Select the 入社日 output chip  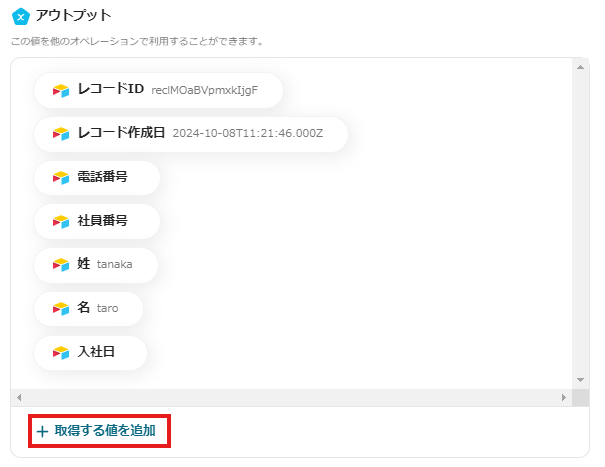coord(91,352)
